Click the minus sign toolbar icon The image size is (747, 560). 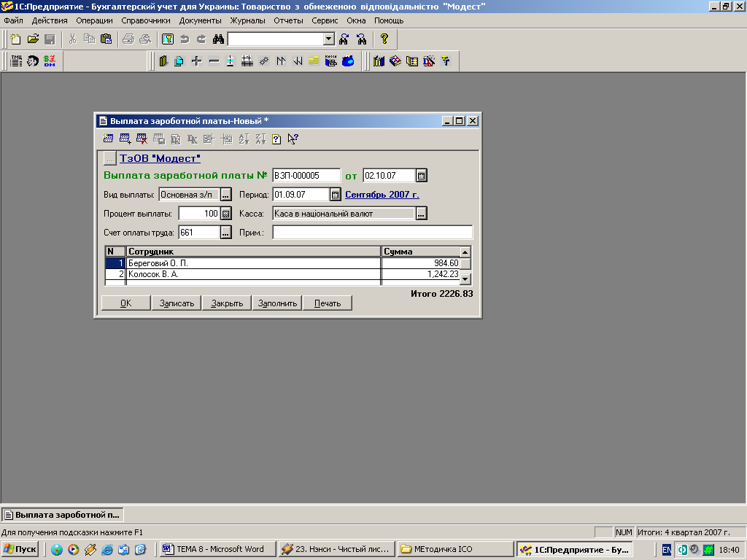(x=214, y=61)
